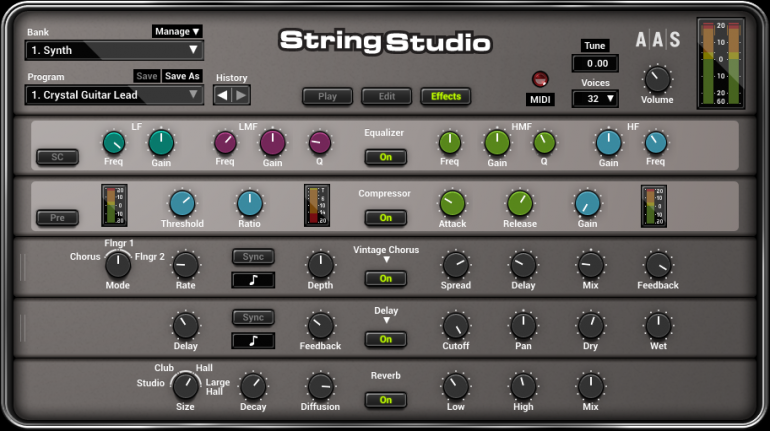Click the LMF Q knob
Screen dimensions: 770x431
tap(320, 143)
